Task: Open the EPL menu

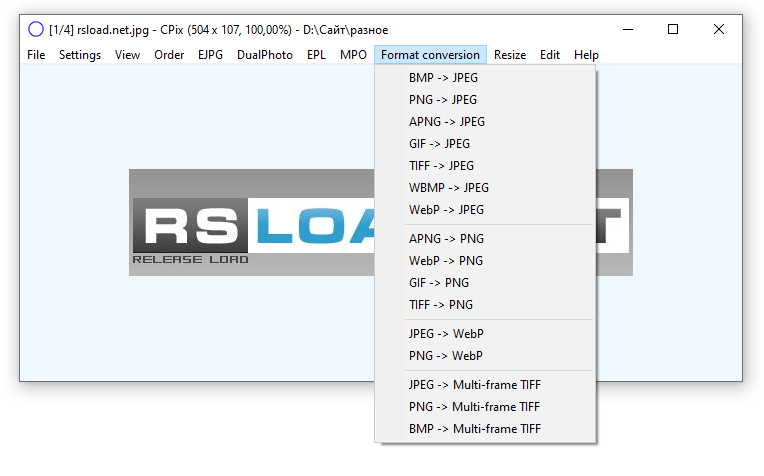Action: (x=316, y=55)
